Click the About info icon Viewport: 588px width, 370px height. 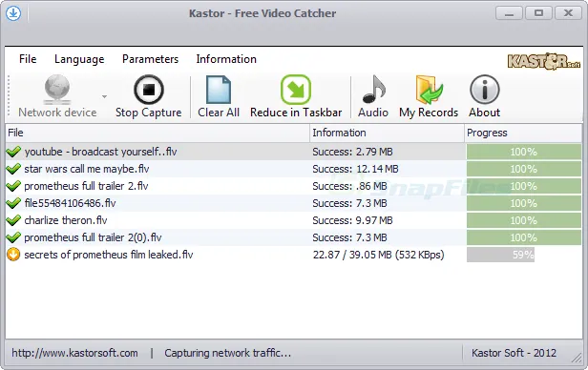click(x=485, y=89)
